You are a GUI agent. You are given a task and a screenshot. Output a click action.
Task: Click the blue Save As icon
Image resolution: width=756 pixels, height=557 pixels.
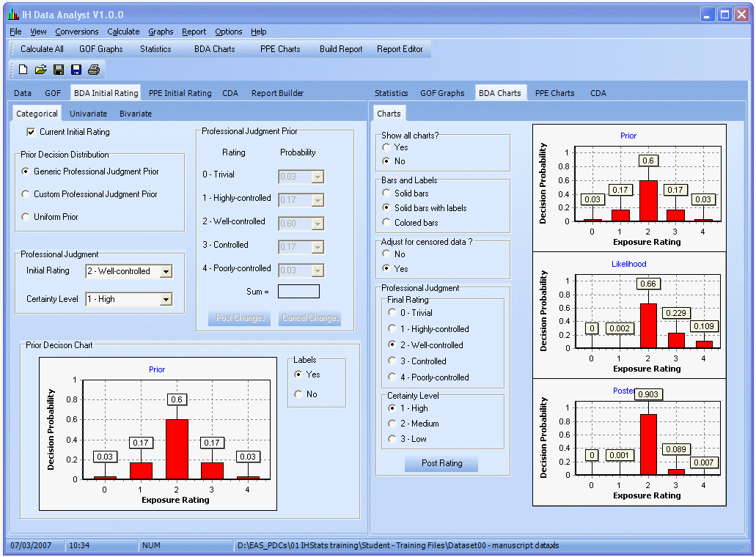[76, 70]
